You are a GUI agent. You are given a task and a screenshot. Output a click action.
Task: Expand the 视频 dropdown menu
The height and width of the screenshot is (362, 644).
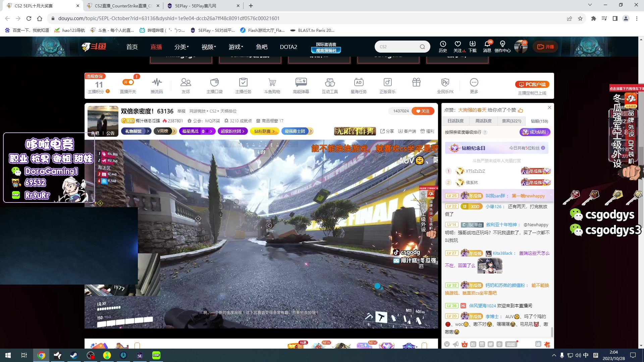click(209, 47)
